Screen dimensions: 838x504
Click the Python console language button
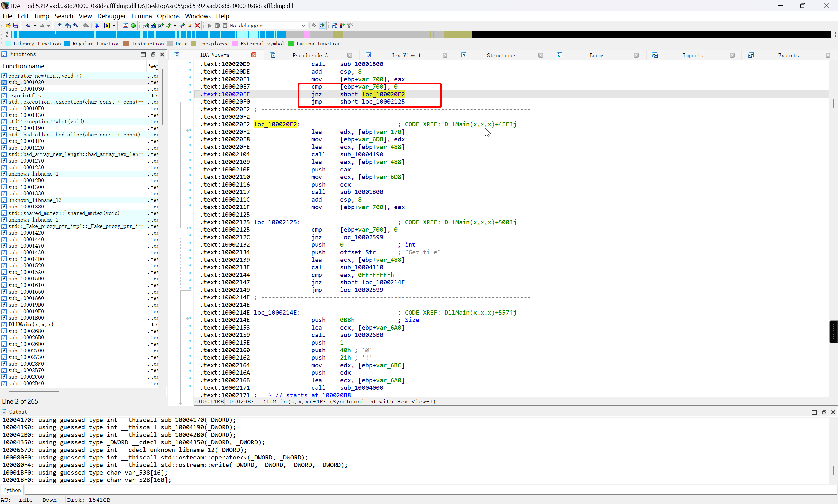coord(12,490)
